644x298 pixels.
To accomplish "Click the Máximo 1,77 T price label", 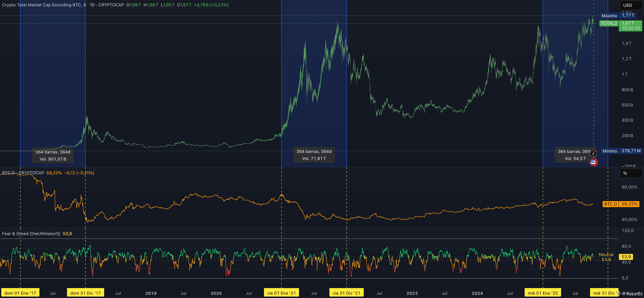I will tap(618, 16).
